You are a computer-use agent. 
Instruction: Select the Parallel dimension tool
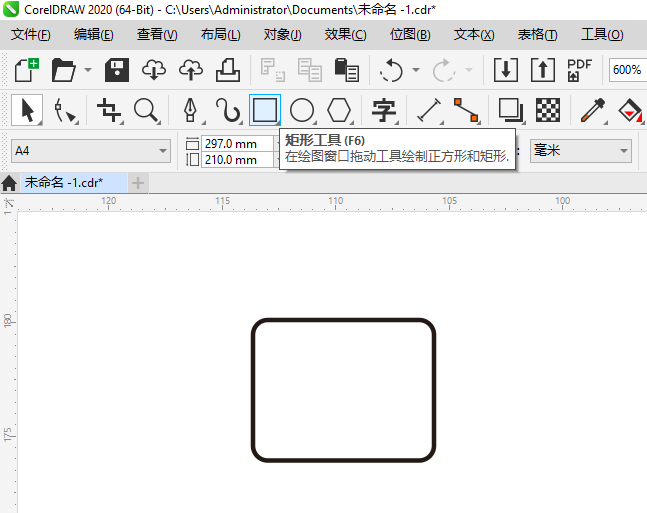429,110
